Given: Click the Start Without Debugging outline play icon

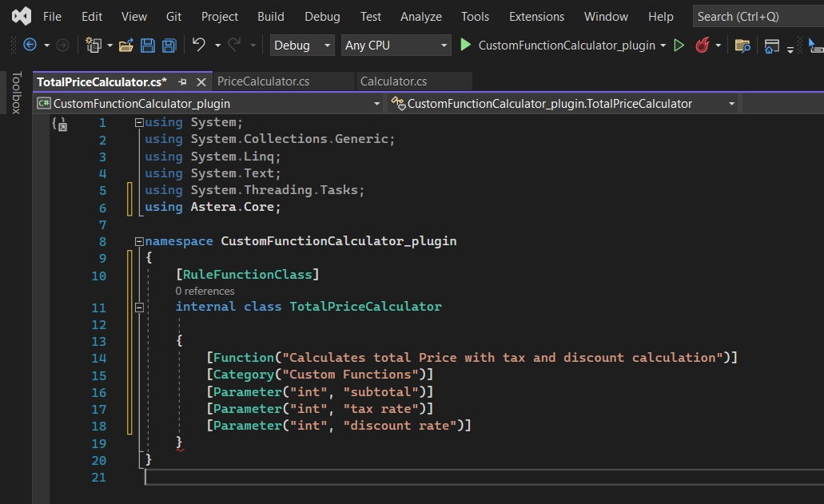Looking at the screenshot, I should [x=679, y=46].
